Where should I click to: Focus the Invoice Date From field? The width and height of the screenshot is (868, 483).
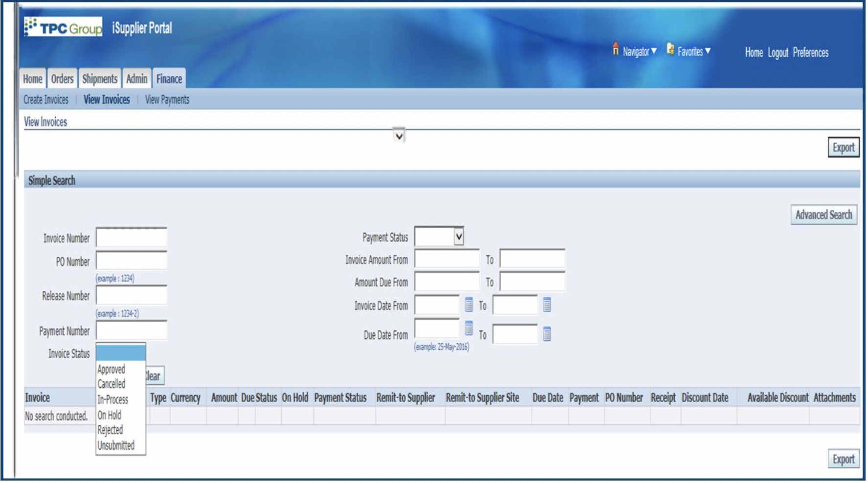click(437, 305)
